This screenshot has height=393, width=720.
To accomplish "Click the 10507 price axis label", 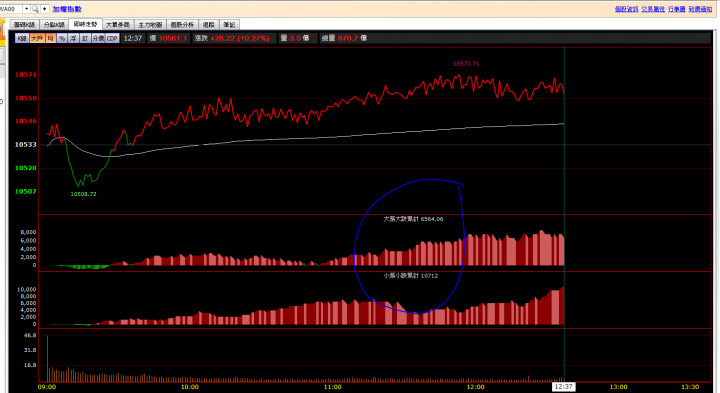I will (x=25, y=191).
